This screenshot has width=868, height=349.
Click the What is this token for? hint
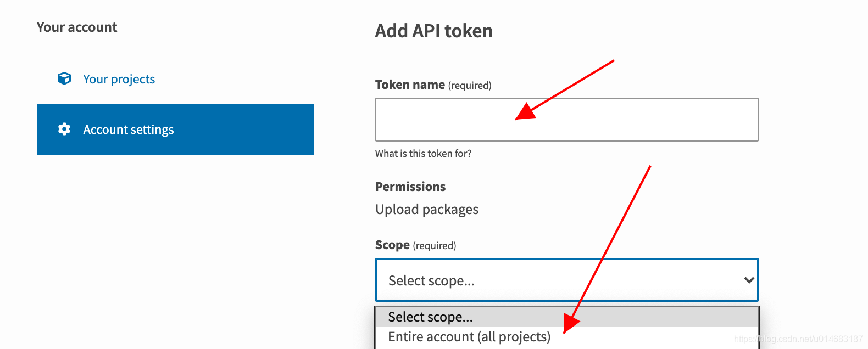(423, 154)
